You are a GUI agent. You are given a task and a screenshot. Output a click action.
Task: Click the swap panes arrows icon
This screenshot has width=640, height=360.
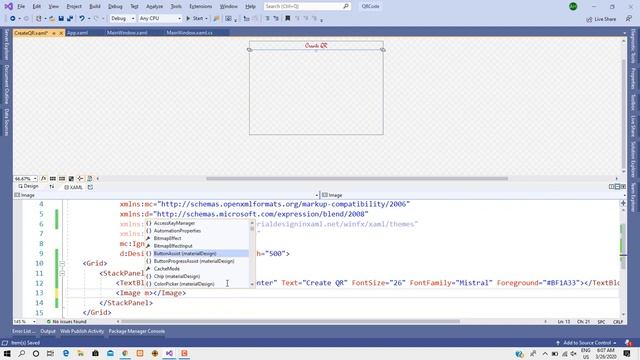52,187
